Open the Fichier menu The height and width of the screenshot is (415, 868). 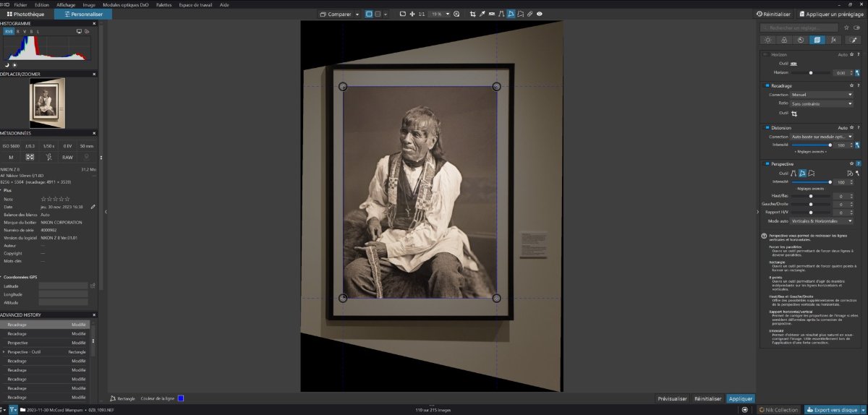tap(21, 4)
